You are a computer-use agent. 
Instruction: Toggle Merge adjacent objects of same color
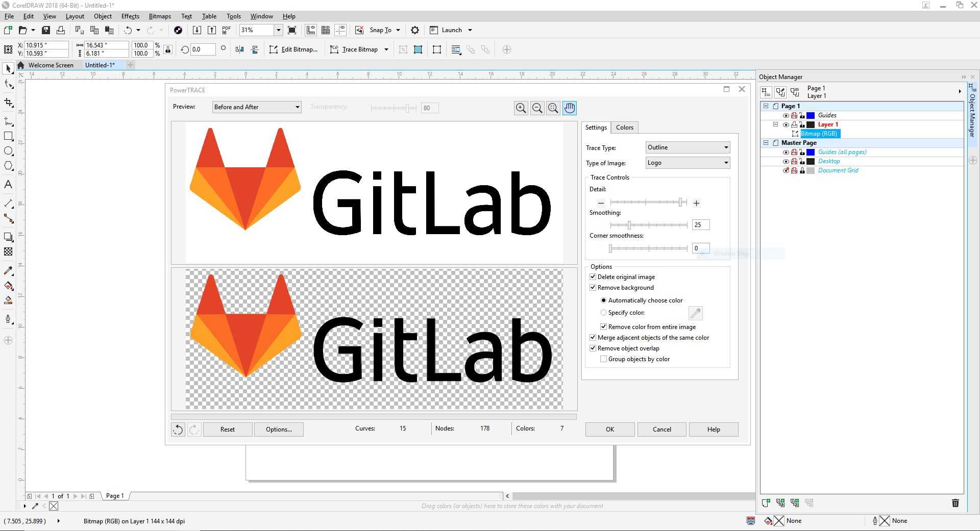tap(593, 338)
